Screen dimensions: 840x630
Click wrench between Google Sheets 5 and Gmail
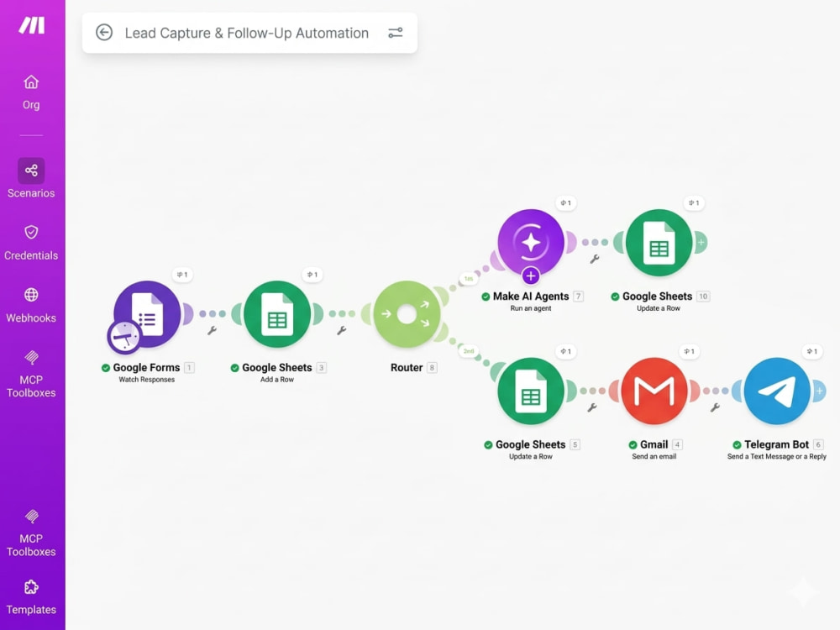click(x=592, y=407)
